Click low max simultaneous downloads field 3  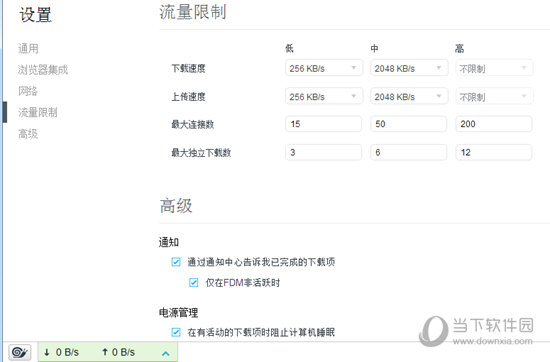(323, 152)
